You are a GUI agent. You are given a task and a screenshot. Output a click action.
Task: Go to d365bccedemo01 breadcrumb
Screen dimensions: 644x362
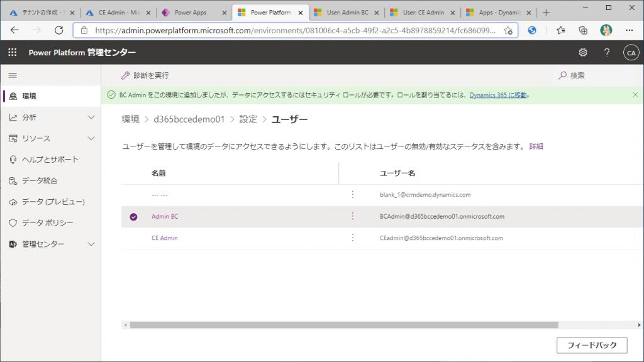pyautogui.click(x=189, y=119)
